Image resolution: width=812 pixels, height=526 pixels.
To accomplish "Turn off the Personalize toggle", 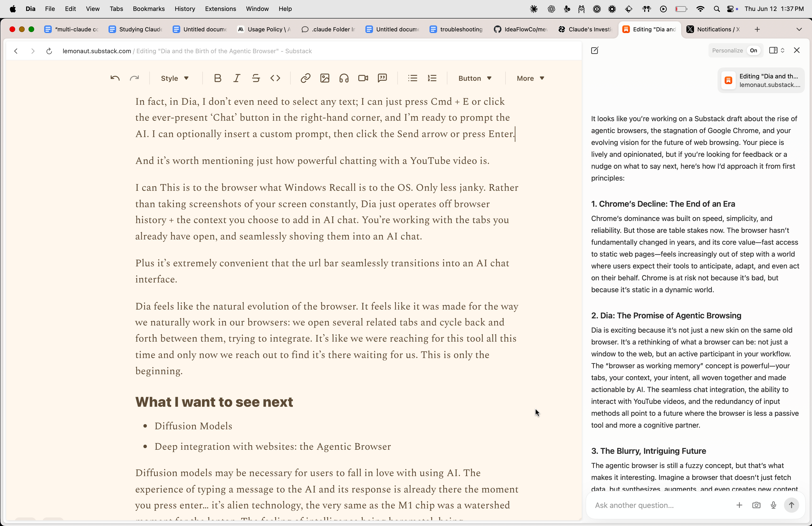I will [x=753, y=50].
